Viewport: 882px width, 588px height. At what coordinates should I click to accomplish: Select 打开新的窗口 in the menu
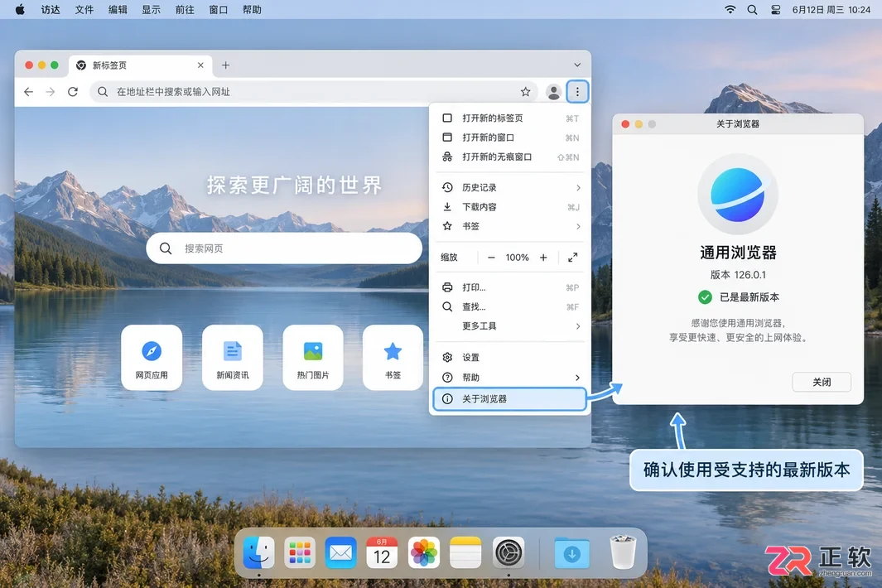(x=509, y=137)
